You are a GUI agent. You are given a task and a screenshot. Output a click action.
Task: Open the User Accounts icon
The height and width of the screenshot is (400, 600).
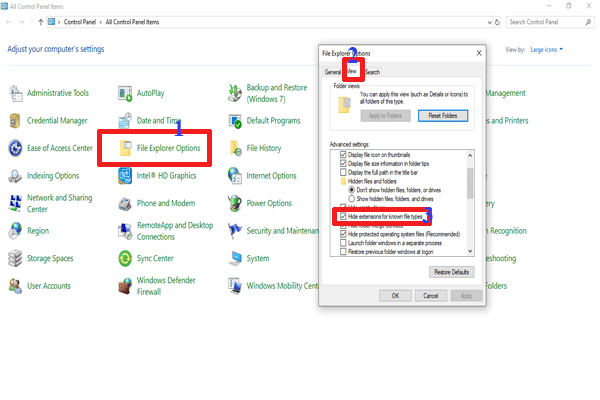[15, 286]
